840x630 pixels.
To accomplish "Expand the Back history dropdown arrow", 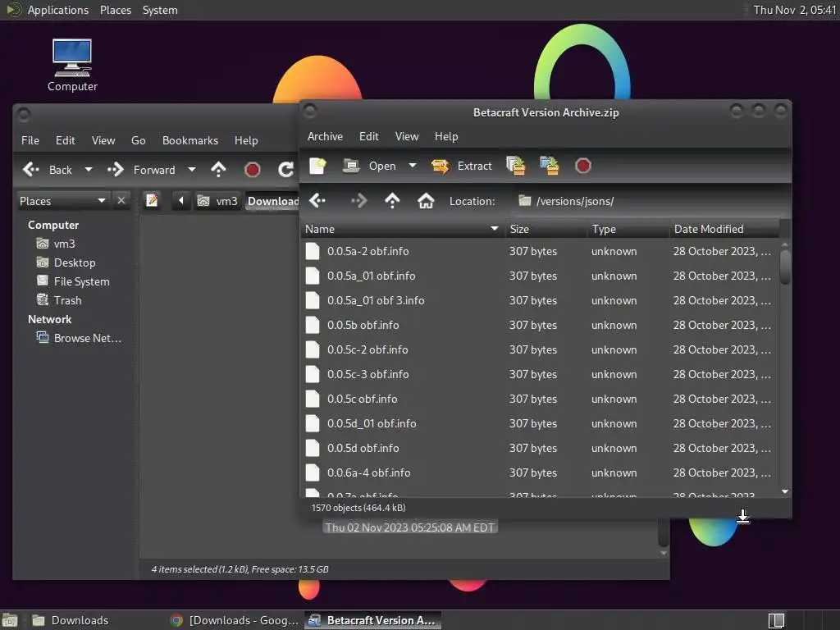I will (89, 170).
